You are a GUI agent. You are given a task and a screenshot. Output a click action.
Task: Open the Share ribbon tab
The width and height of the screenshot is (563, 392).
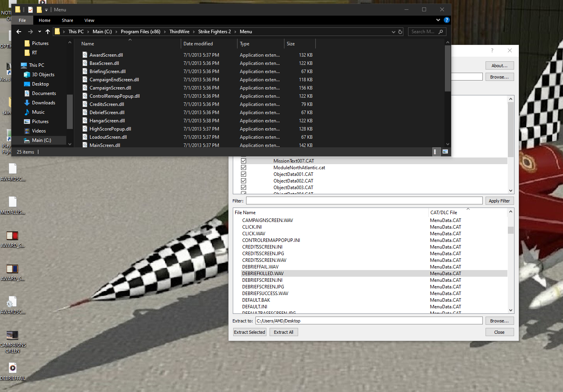tap(67, 20)
